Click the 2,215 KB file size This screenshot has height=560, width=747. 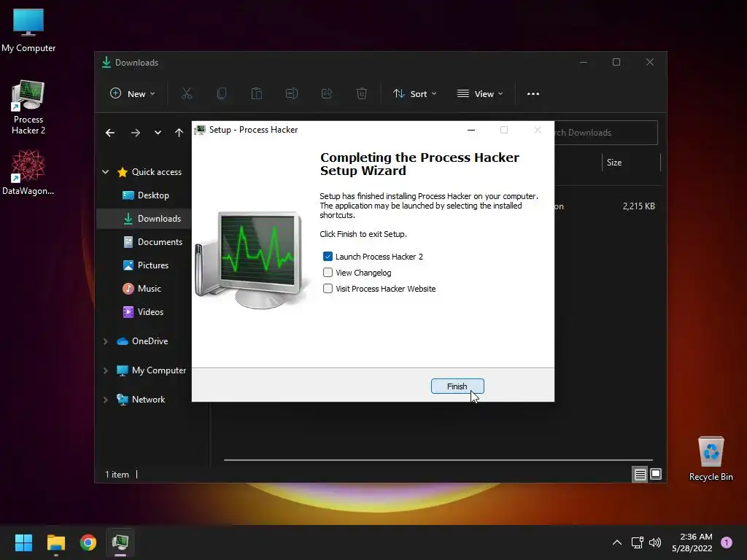tap(639, 206)
